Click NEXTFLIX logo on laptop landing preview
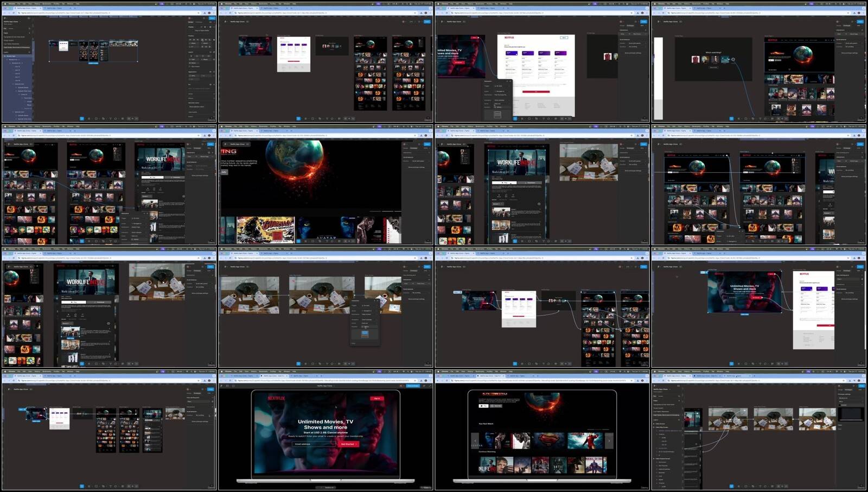Image resolution: width=868 pixels, height=492 pixels. [276, 398]
